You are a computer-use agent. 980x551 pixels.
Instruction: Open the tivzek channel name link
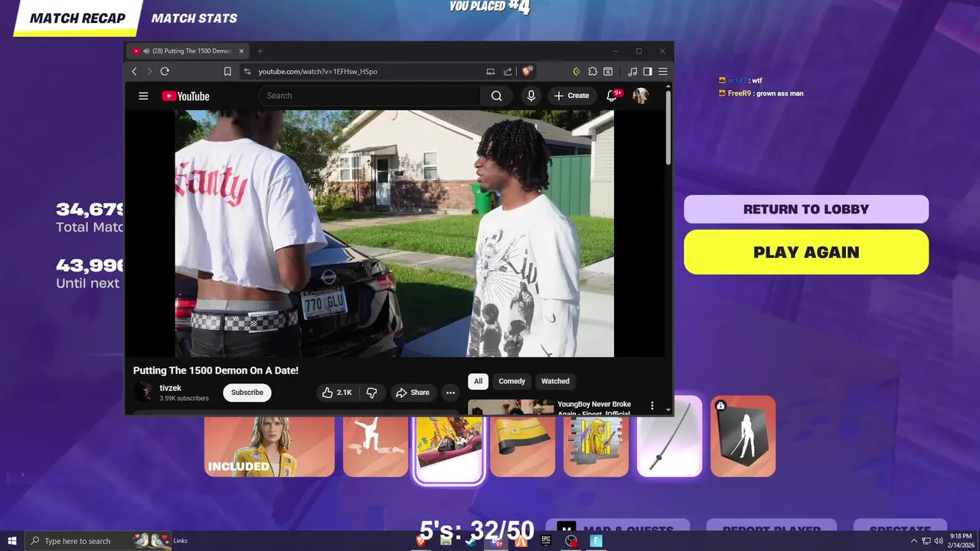tap(171, 388)
